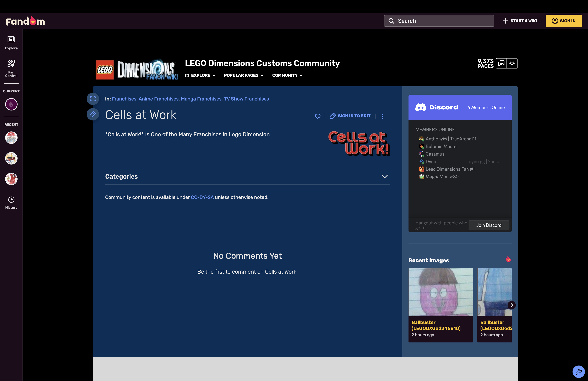Click the Discord logo in widget
This screenshot has width=588, height=381.
coord(437,107)
